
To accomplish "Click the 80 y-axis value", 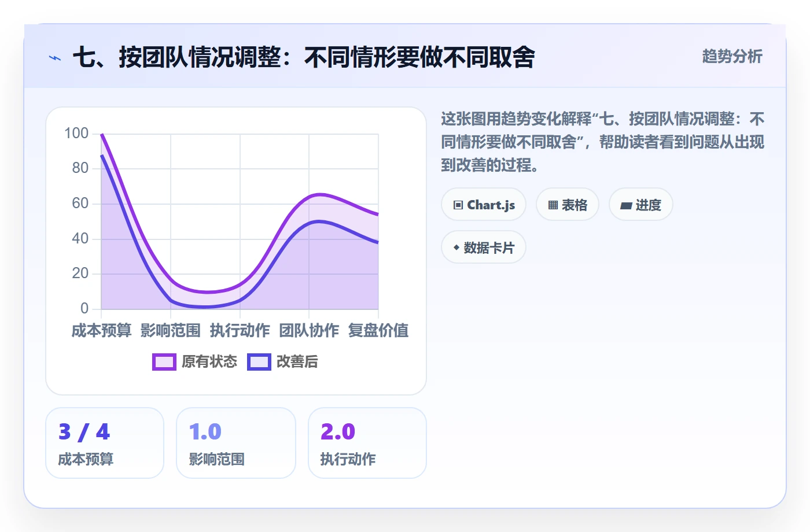I will pos(80,168).
